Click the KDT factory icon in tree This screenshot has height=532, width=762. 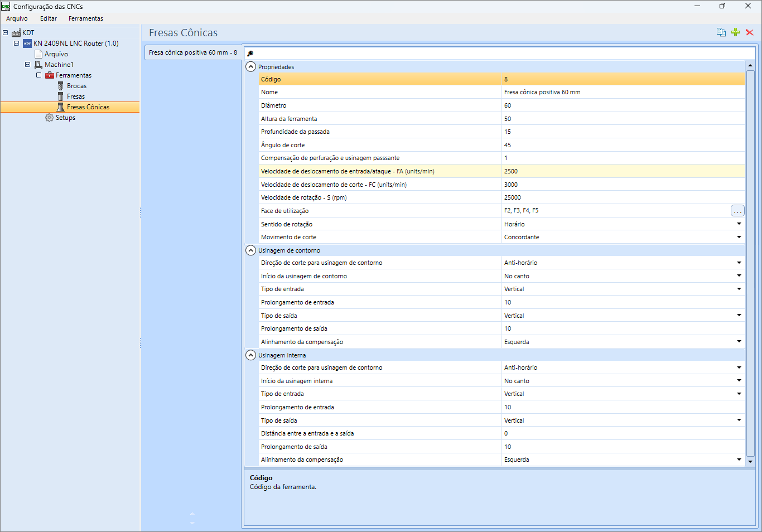coord(16,33)
